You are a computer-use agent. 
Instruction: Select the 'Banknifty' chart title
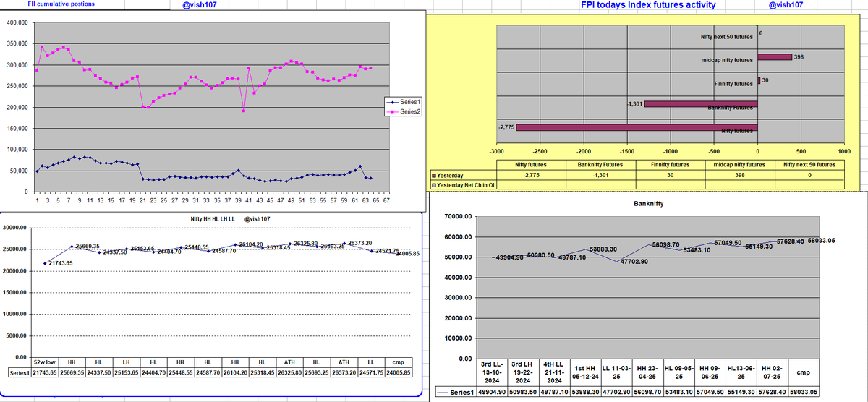pyautogui.click(x=648, y=204)
